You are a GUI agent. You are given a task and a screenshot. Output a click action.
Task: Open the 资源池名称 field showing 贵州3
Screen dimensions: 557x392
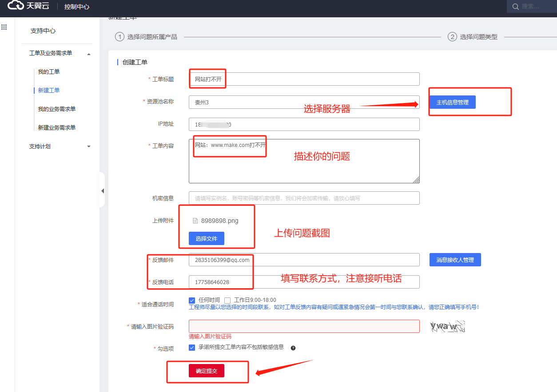(304, 102)
